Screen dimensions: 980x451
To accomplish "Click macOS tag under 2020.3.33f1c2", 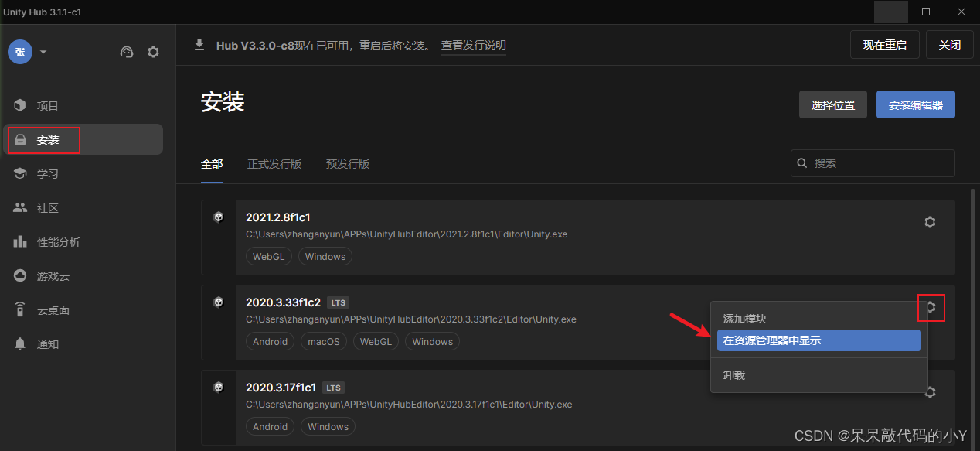I will pyautogui.click(x=324, y=342).
